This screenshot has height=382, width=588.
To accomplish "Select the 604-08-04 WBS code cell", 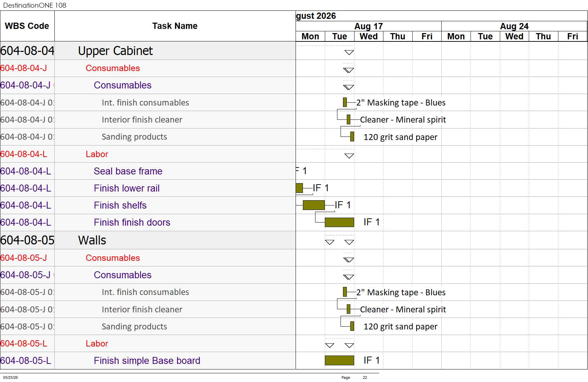I will click(27, 51).
